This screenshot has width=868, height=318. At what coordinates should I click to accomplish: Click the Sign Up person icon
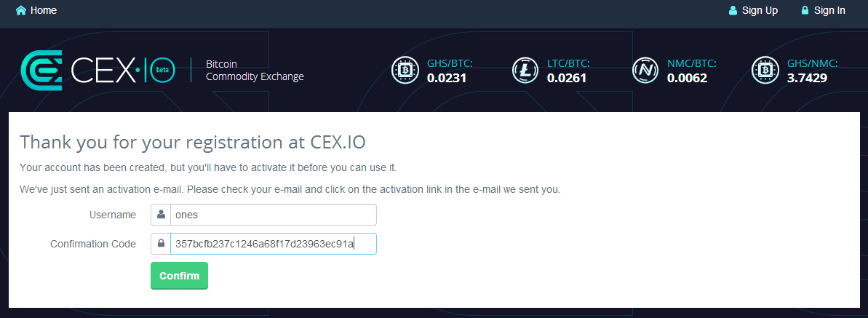coord(733,11)
